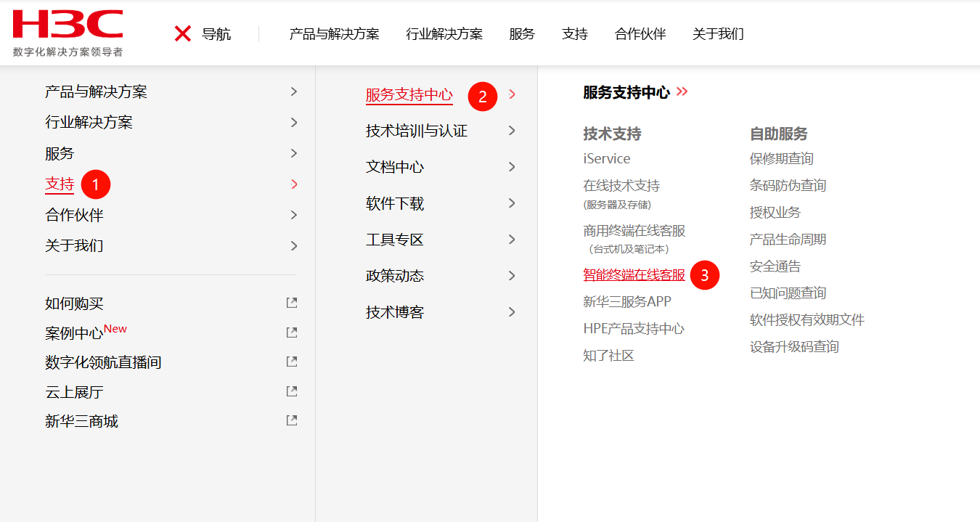The image size is (980, 522).
Task: Expand chevron for 技术博客
Action: (x=512, y=312)
